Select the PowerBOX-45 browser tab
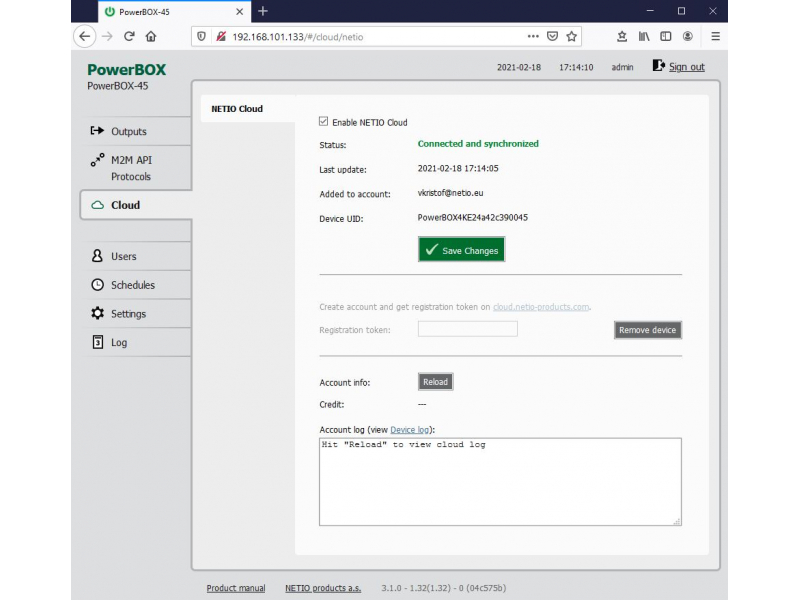800x600 pixels. (173, 11)
